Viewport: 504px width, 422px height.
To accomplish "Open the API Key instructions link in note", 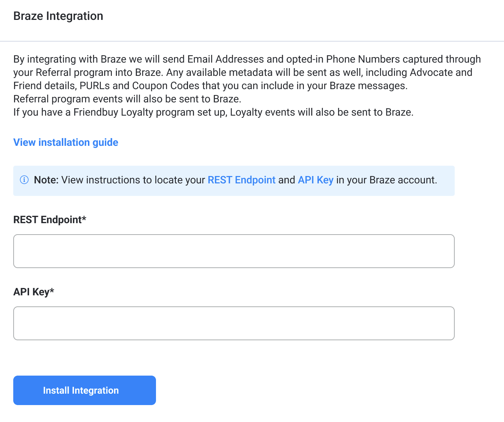I will coord(316,180).
